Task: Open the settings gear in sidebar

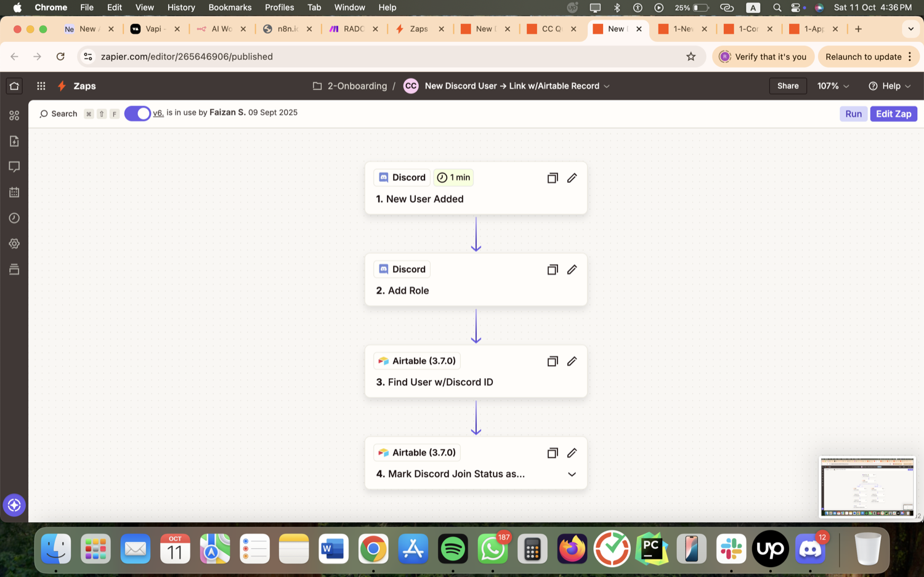Action: click(x=14, y=244)
